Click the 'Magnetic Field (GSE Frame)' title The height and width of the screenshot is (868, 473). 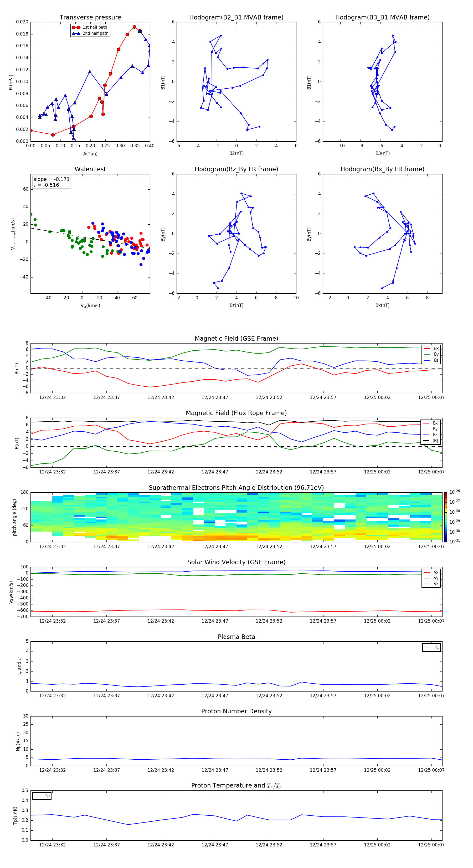coord(236,339)
